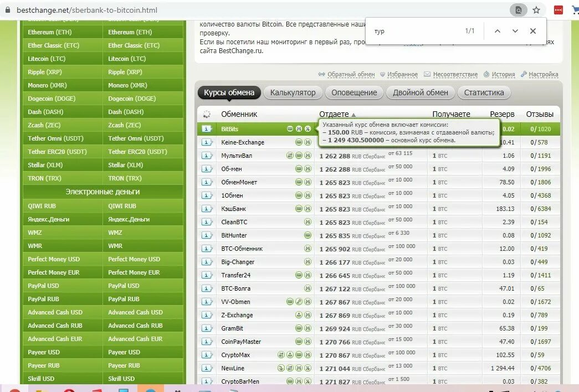Open the CryptoMax exchanger link
The height and width of the screenshot is (392, 579).
pos(235,355)
